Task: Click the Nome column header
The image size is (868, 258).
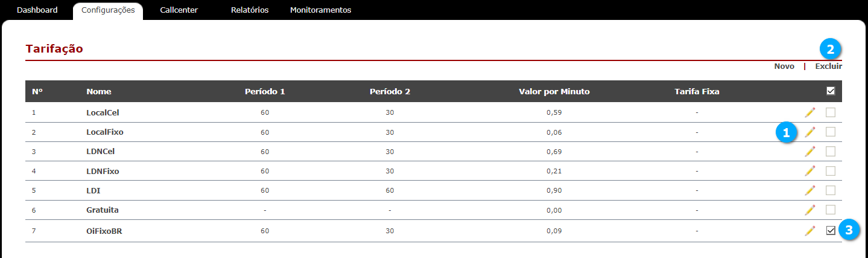Action: coord(99,92)
